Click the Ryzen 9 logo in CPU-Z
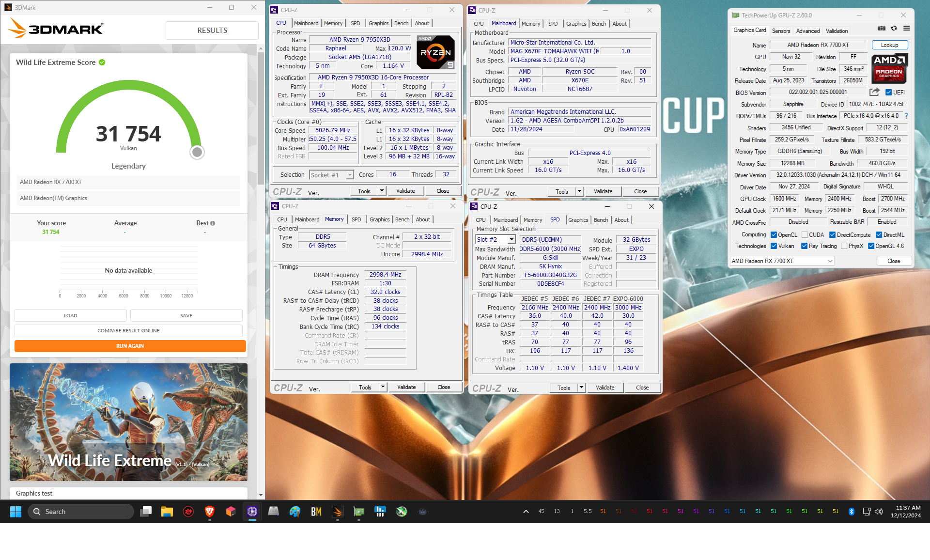 click(436, 52)
